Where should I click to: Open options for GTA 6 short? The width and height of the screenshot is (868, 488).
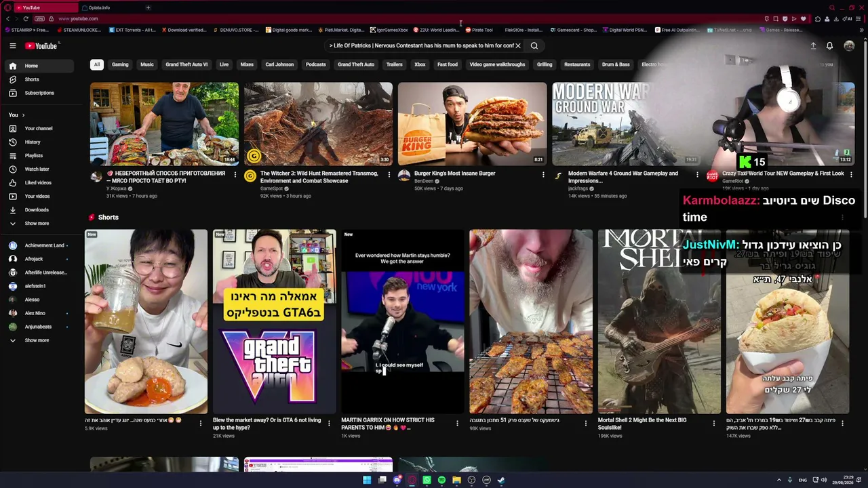pyautogui.click(x=329, y=423)
